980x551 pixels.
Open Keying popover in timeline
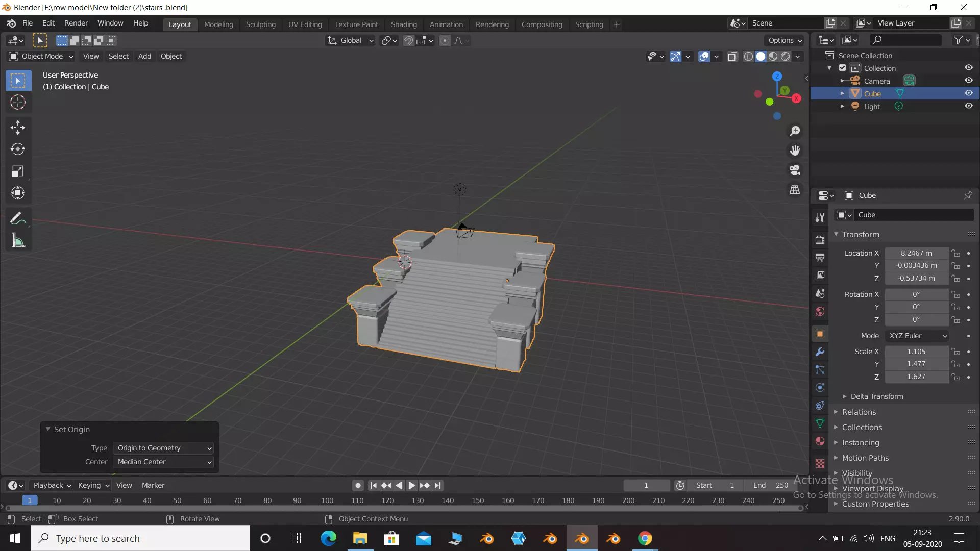pyautogui.click(x=93, y=486)
